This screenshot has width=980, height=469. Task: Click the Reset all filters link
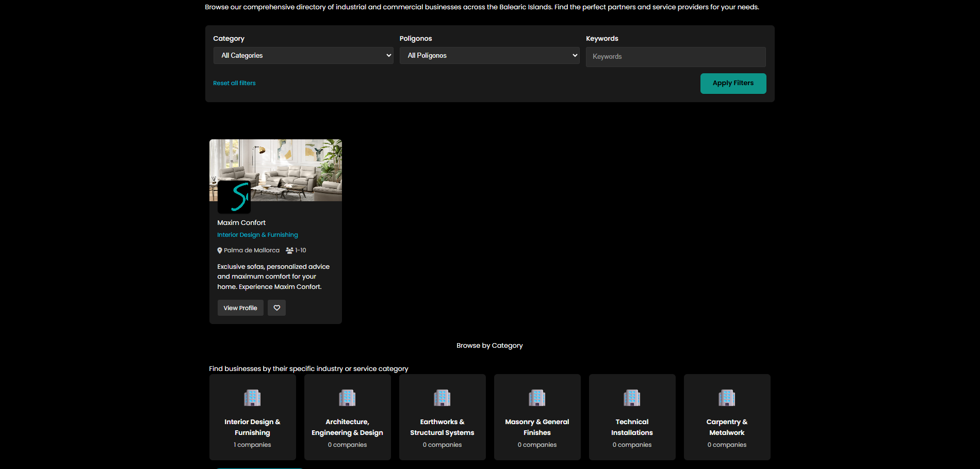click(x=234, y=83)
